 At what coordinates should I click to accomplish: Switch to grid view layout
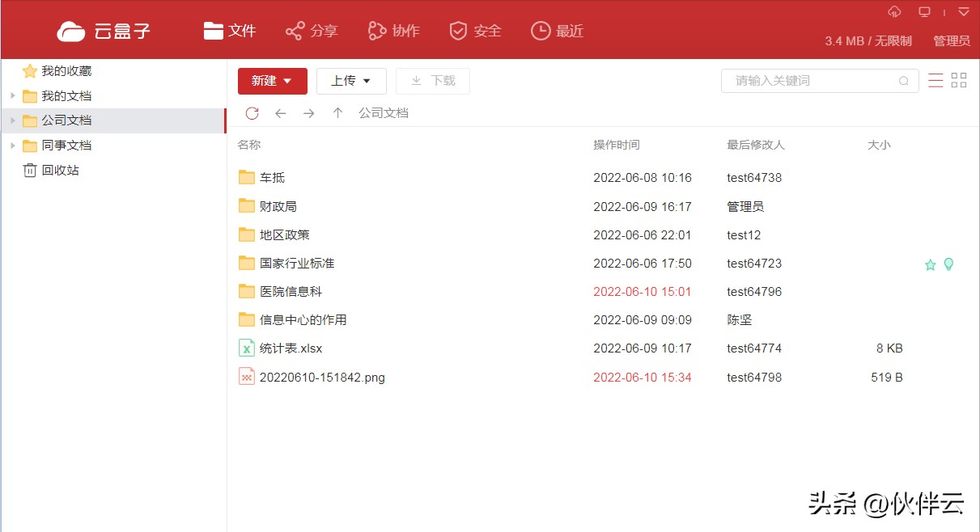tap(958, 80)
